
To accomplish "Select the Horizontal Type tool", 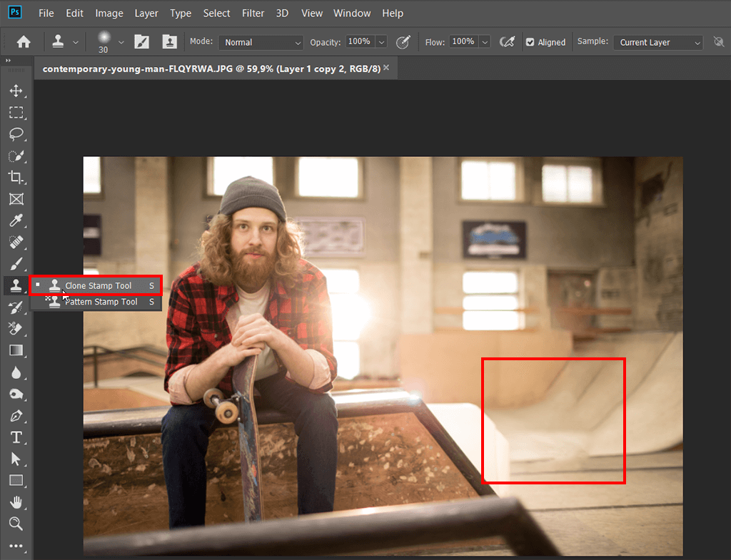I will click(16, 437).
